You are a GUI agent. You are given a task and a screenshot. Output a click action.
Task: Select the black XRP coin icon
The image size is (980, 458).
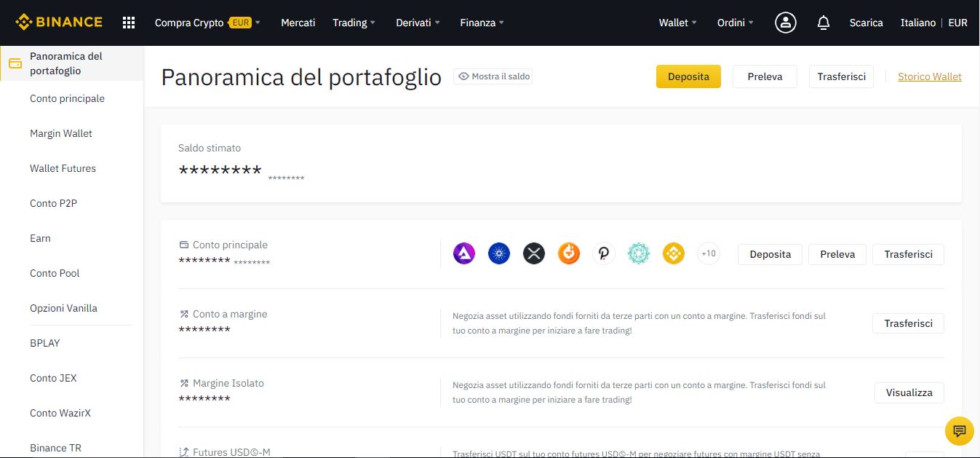(x=534, y=253)
